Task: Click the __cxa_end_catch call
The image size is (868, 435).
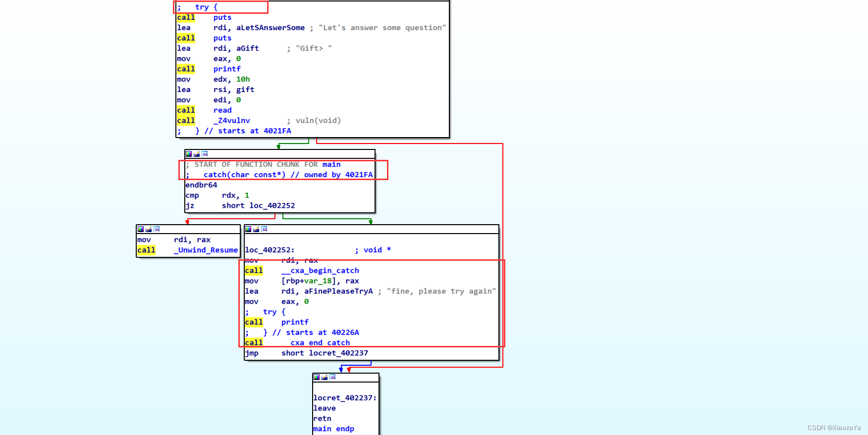Action: pos(316,343)
